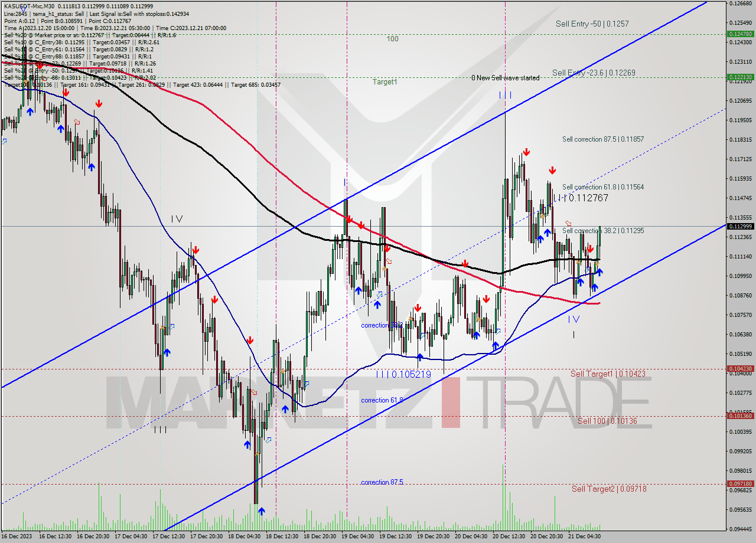This screenshot has height=543, width=756.
Task: Click the current price tag 0.112999
Action: [740, 226]
